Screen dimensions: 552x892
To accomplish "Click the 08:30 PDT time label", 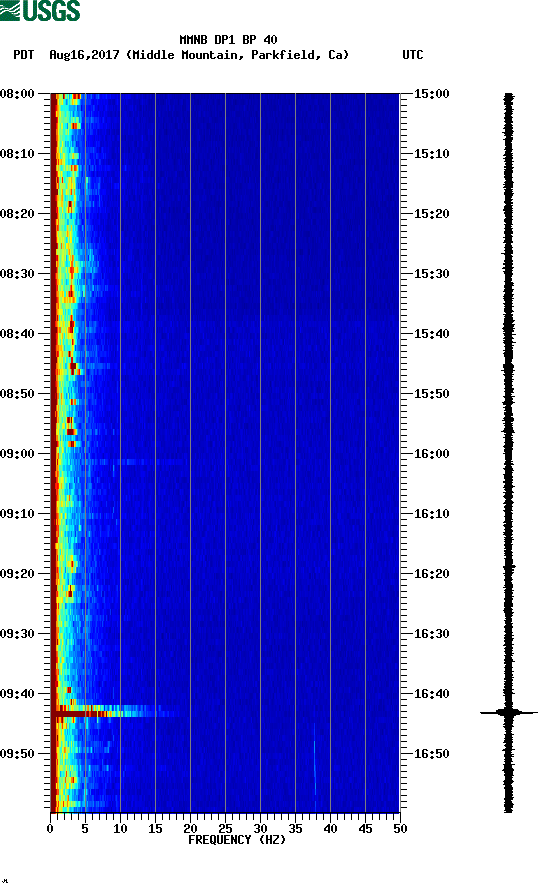I will pyautogui.click(x=17, y=274).
